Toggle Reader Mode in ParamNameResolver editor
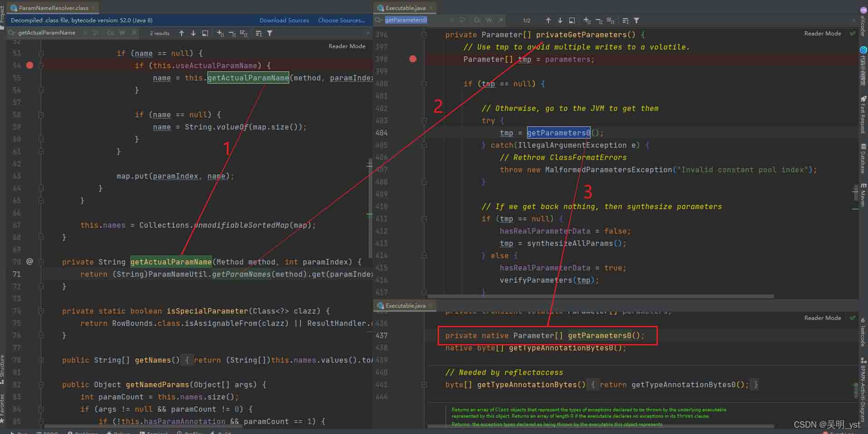The height and width of the screenshot is (434, 868). pos(347,46)
